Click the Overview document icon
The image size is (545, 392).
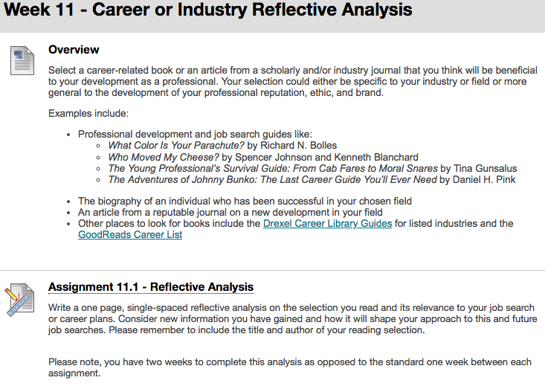coord(22,60)
